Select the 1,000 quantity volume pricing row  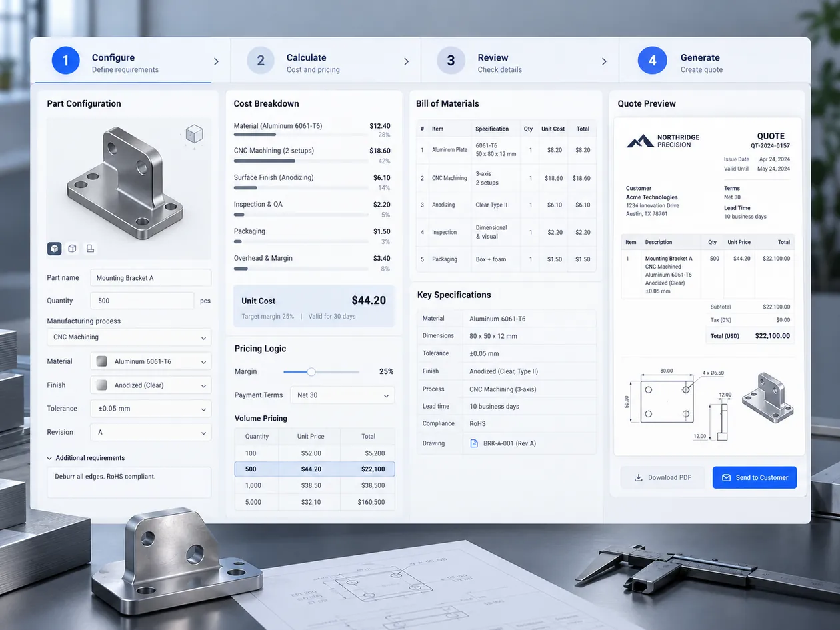tap(315, 486)
